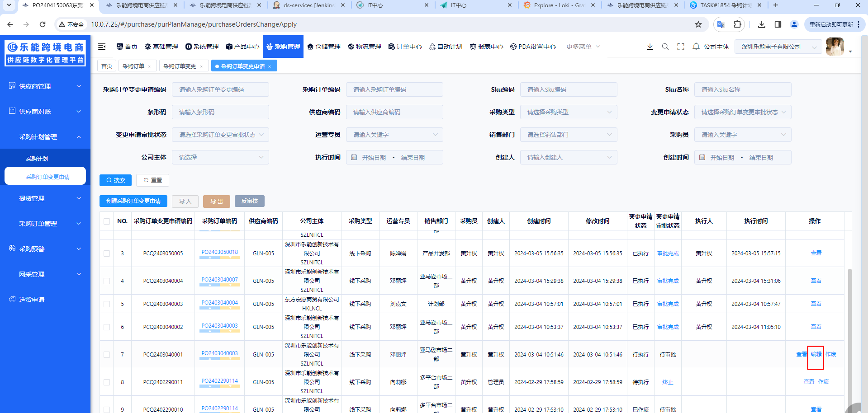Screen dimensions: 868x413
Task: Click the fullscreen icon in the header
Action: click(680, 46)
